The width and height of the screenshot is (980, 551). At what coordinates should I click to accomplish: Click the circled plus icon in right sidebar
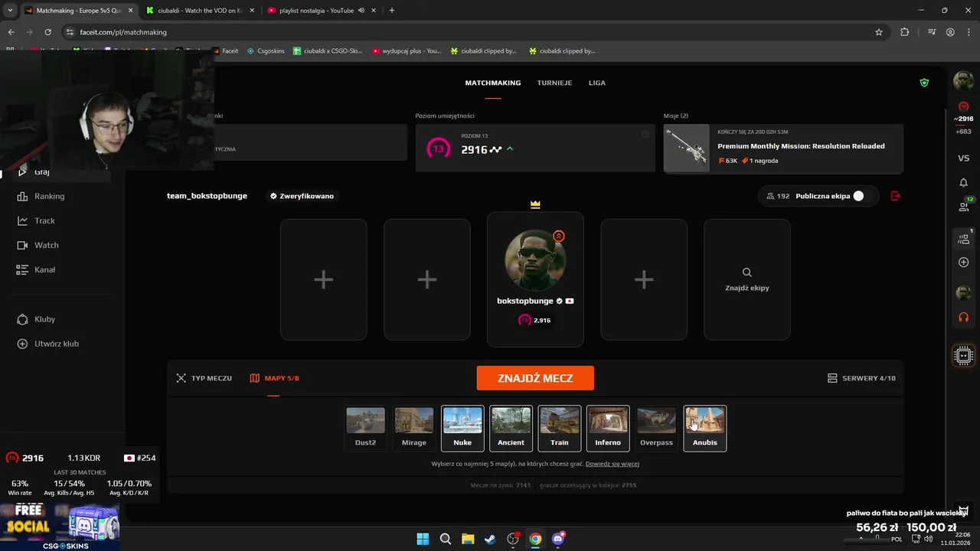pos(963,262)
